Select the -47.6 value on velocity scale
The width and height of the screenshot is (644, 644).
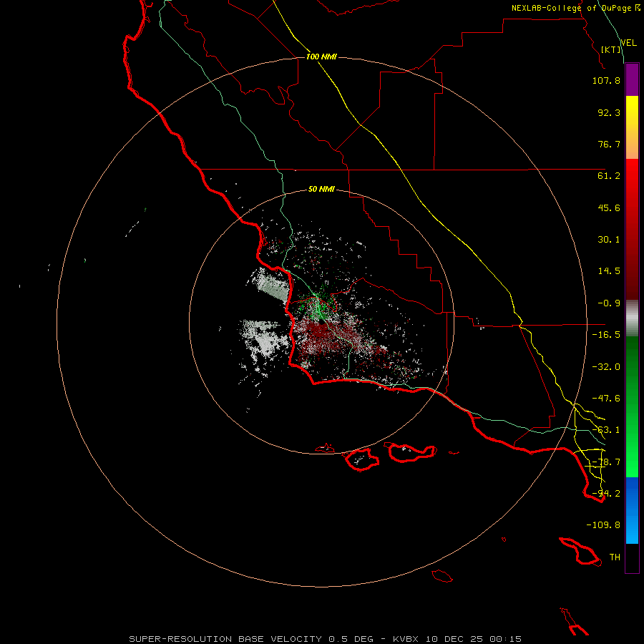point(606,399)
